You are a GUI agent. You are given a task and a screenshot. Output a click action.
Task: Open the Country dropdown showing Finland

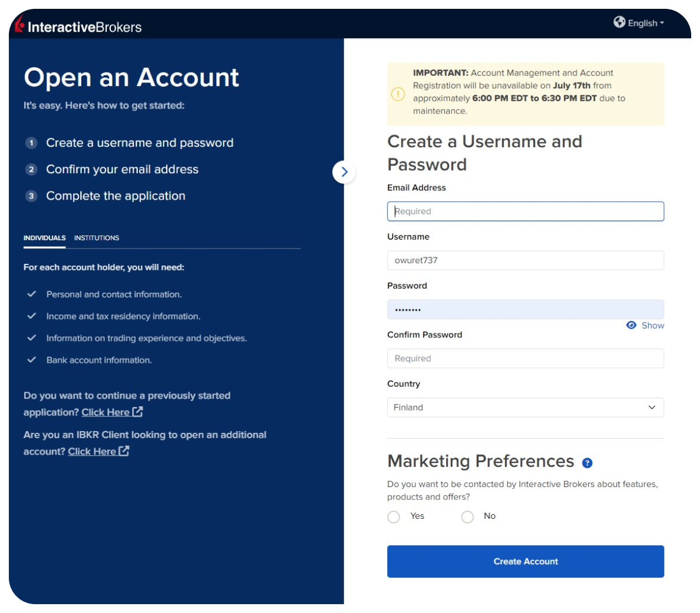(x=526, y=407)
